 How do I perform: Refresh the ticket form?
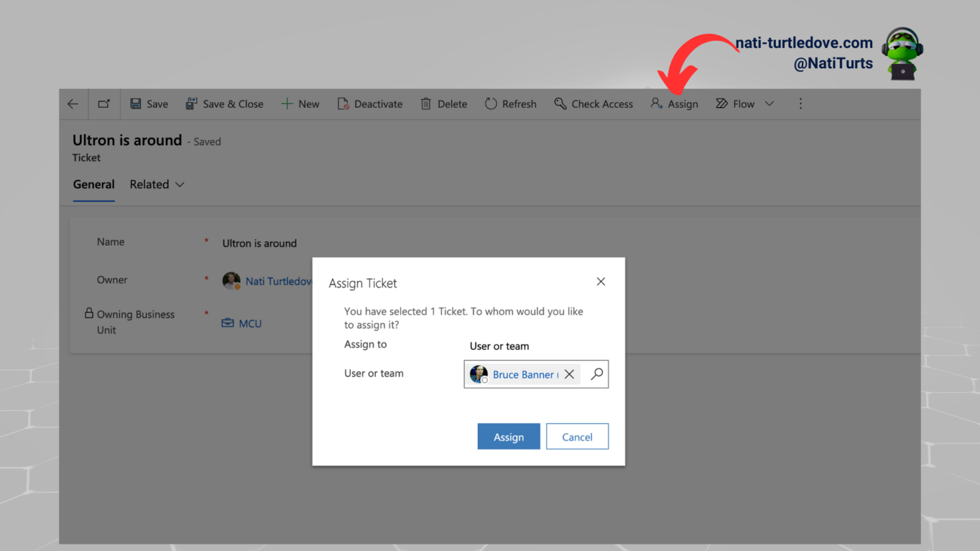click(510, 104)
